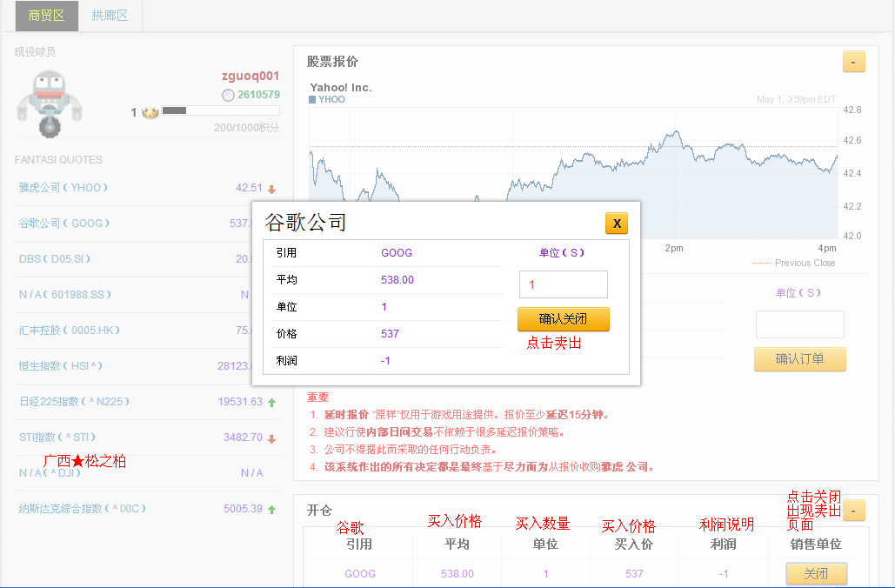Image resolution: width=895 pixels, height=588 pixels.
Task: Select 雅虎公司 (YHOO) quote
Action: pyautogui.click(x=63, y=188)
